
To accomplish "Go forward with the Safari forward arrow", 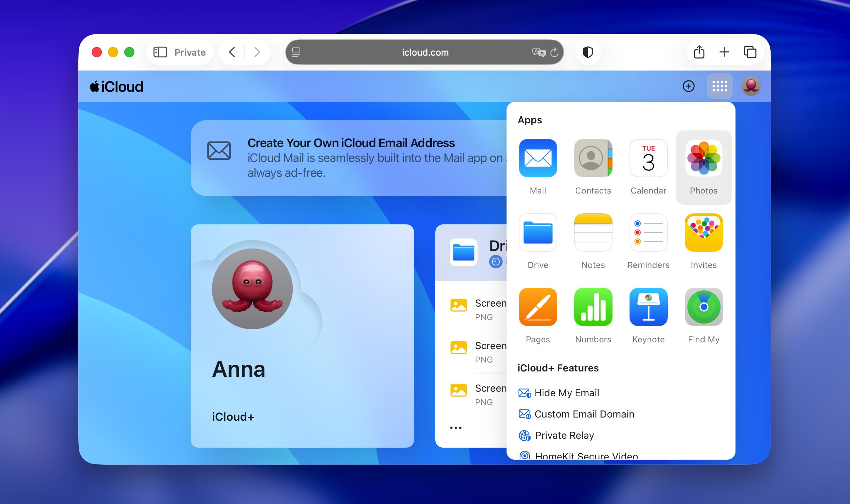I will coord(257,52).
